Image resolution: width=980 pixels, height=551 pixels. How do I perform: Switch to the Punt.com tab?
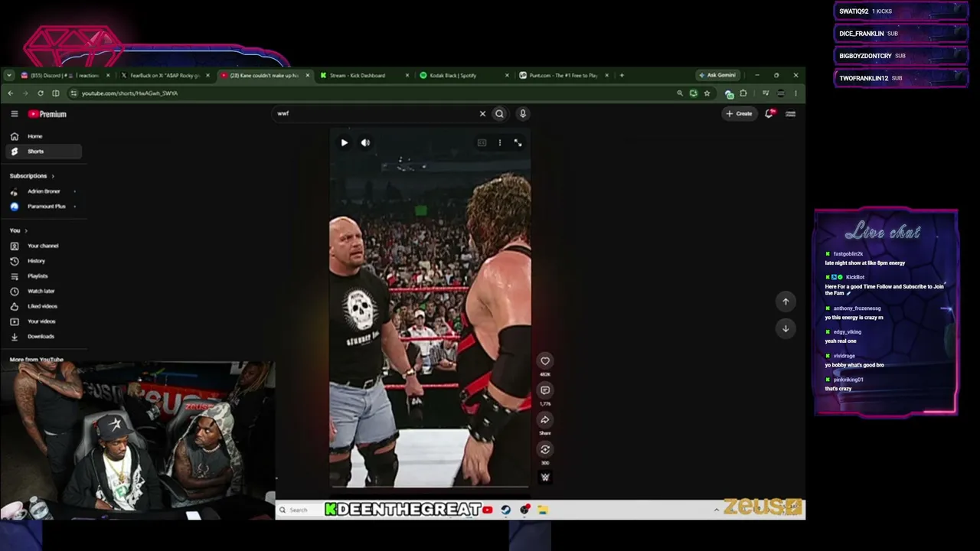pyautogui.click(x=563, y=76)
